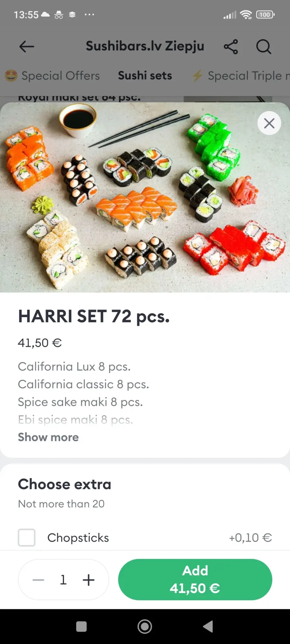
Task: Decrease quantity with minus icon
Action: (38, 580)
